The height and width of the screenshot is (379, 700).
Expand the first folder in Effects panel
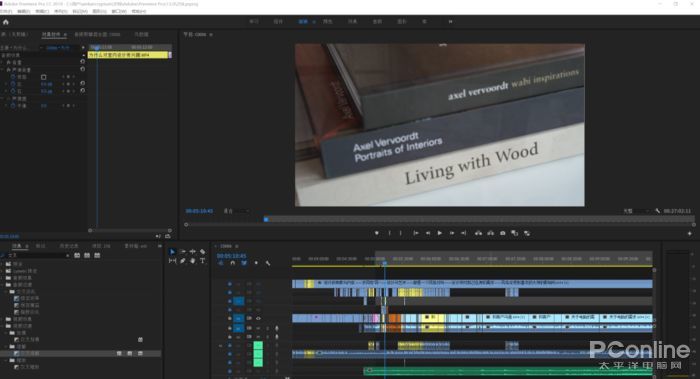3,264
